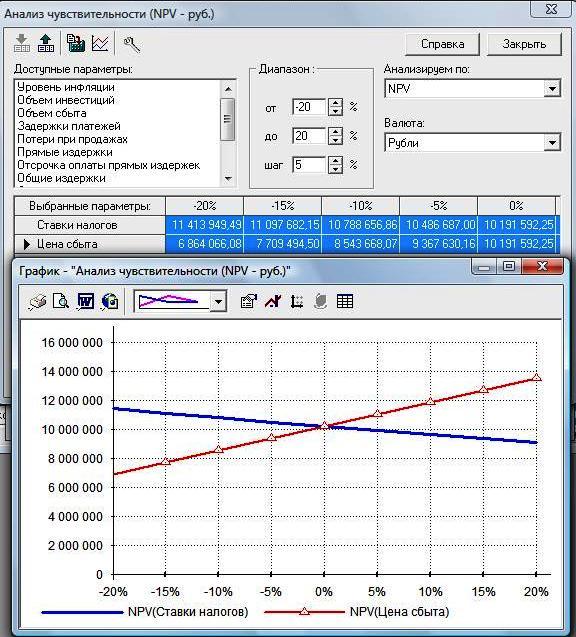Image resolution: width=576 pixels, height=637 pixels.
Task: Select 'Объем сбыта' in the list
Action: click(52, 113)
